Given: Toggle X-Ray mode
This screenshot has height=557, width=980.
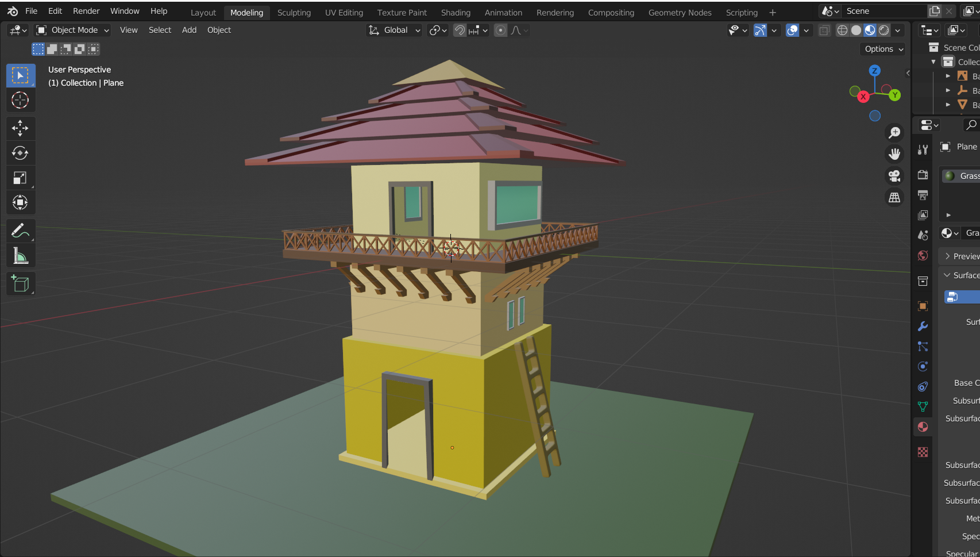Looking at the screenshot, I should coord(824,30).
